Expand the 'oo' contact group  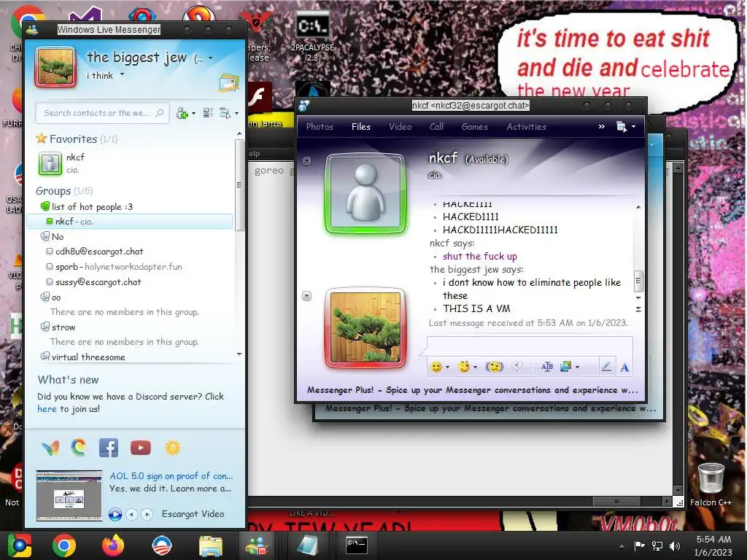pos(45,297)
